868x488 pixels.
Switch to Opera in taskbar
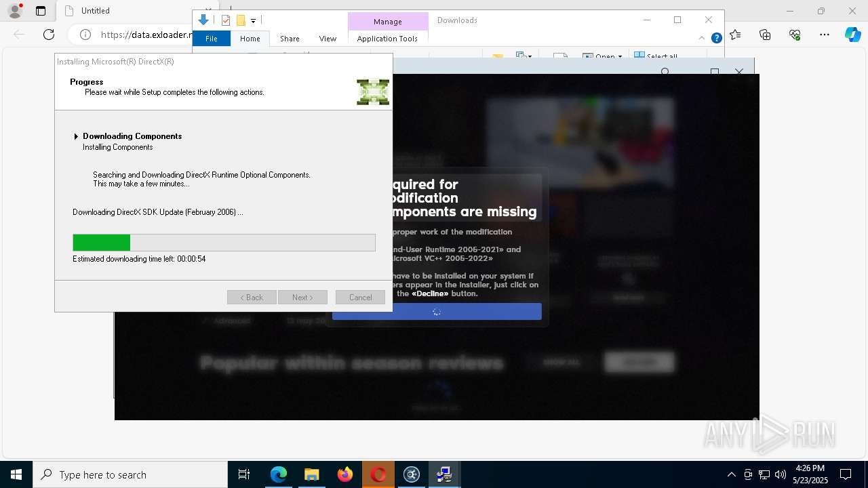pyautogui.click(x=378, y=474)
